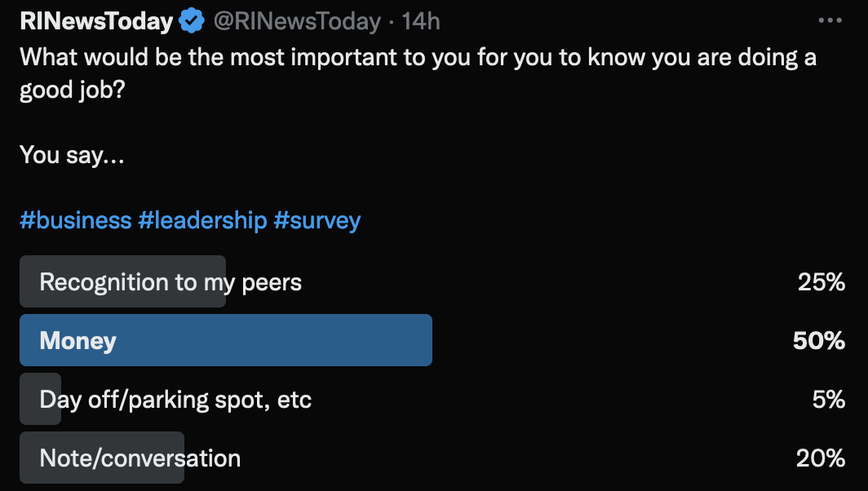Viewport: 868px width, 491px height.
Task: Pick the 'Note/conversation' poll option
Action: [140, 458]
